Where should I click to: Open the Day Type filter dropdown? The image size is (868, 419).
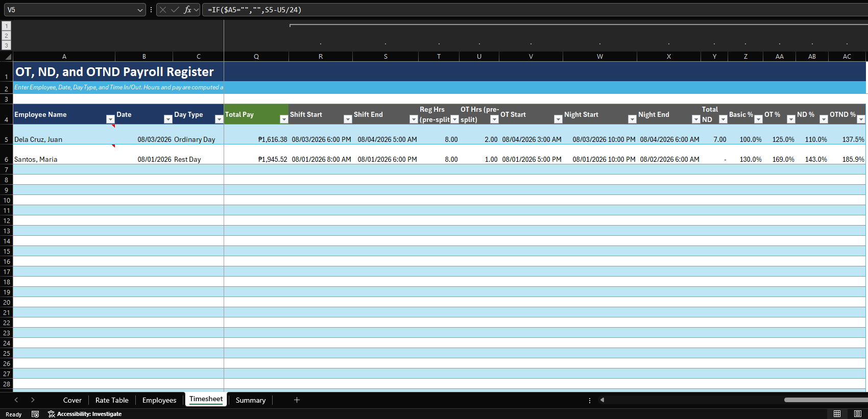click(219, 119)
